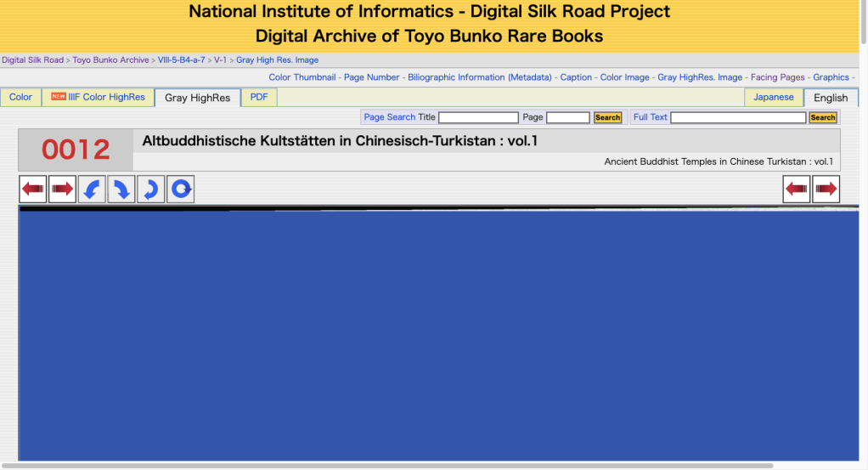Click the far-right red next page arrow
The height and width of the screenshot is (470, 868).
(826, 189)
